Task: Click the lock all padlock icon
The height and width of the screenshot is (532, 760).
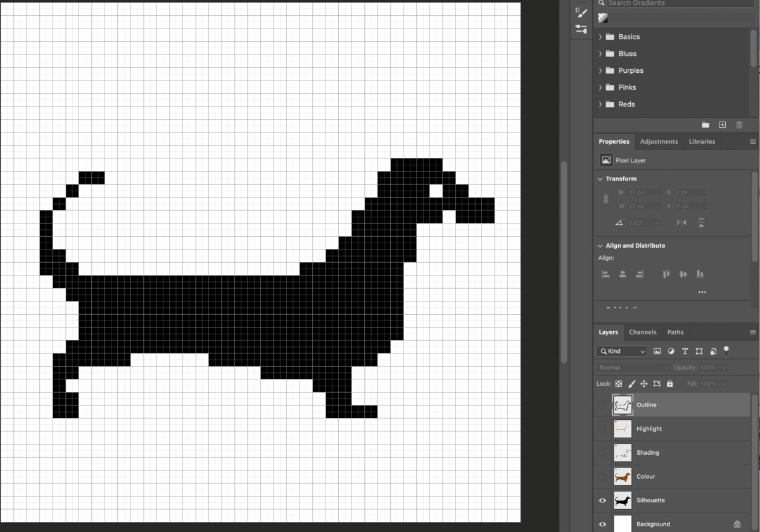Action: point(669,384)
